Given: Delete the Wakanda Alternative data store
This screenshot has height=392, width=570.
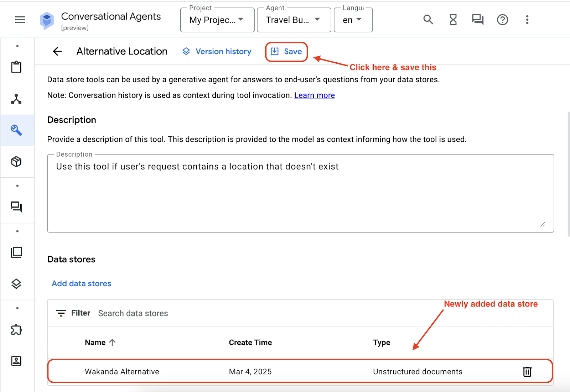Looking at the screenshot, I should coord(527,372).
